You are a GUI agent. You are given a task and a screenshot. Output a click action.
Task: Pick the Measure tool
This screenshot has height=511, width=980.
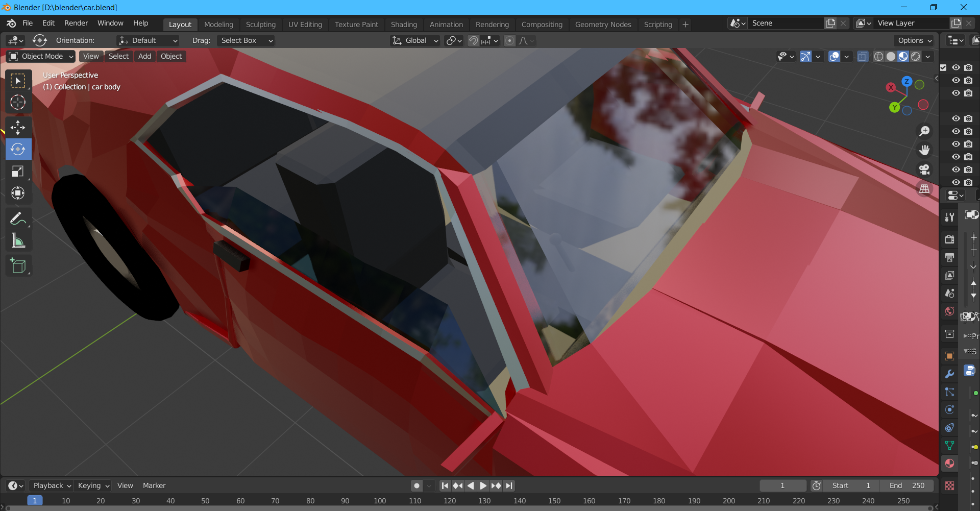[18, 241]
